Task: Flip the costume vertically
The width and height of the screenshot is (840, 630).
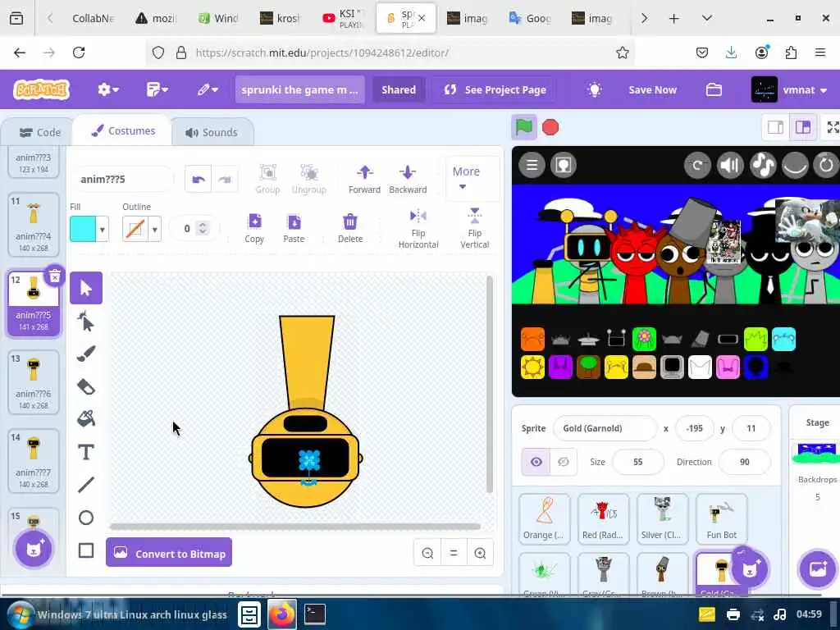Action: point(475,230)
